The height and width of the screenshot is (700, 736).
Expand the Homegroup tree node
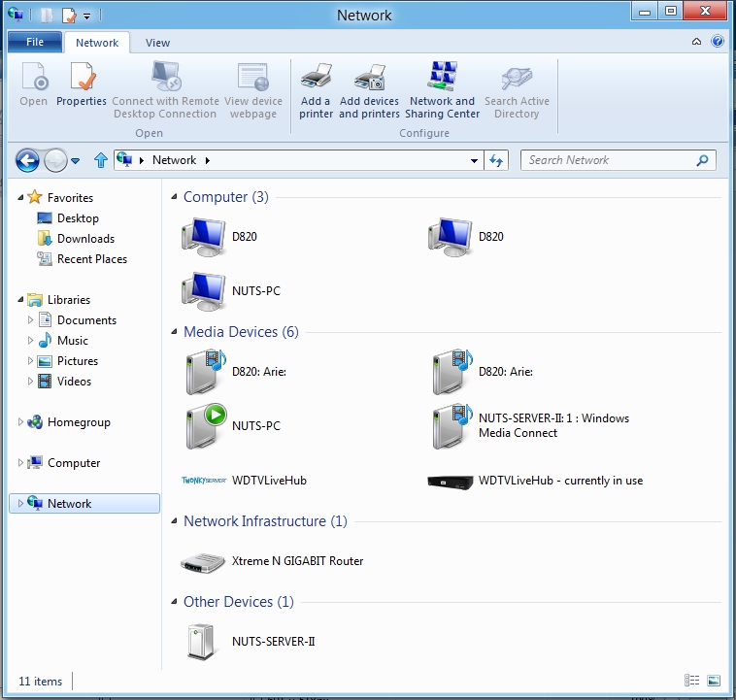coord(20,422)
